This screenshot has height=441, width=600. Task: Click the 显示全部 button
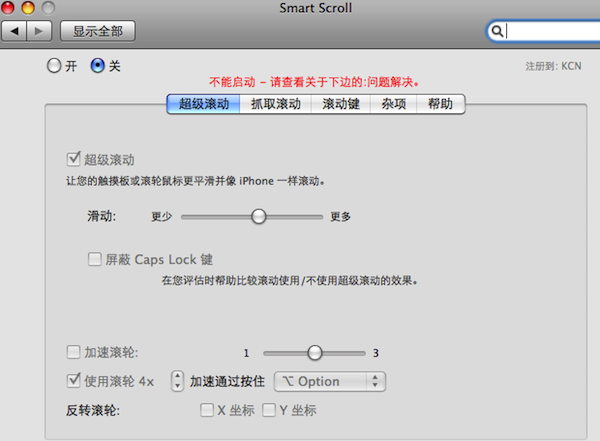[98, 31]
